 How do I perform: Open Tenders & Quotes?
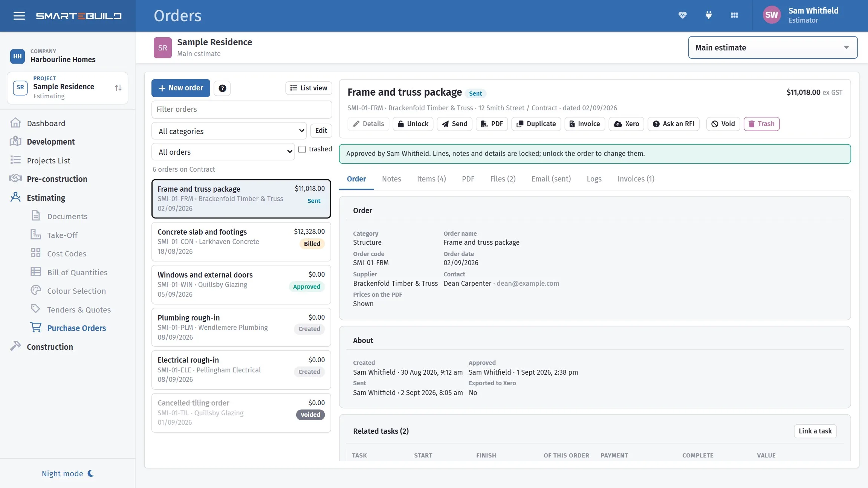(79, 310)
